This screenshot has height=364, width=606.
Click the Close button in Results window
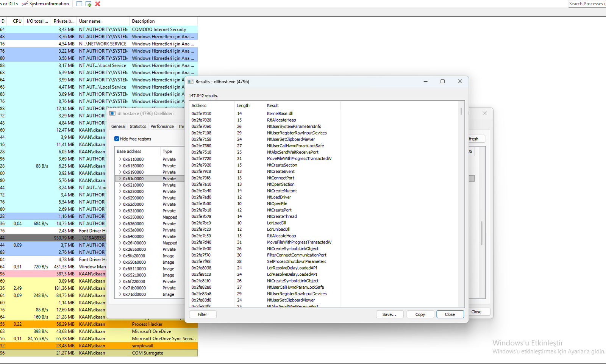[450, 314]
